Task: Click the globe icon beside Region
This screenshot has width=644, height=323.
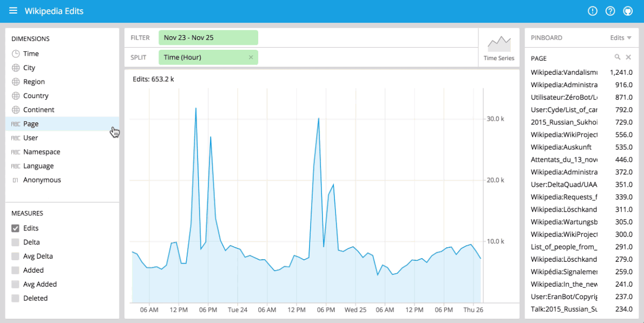Action: (x=16, y=82)
